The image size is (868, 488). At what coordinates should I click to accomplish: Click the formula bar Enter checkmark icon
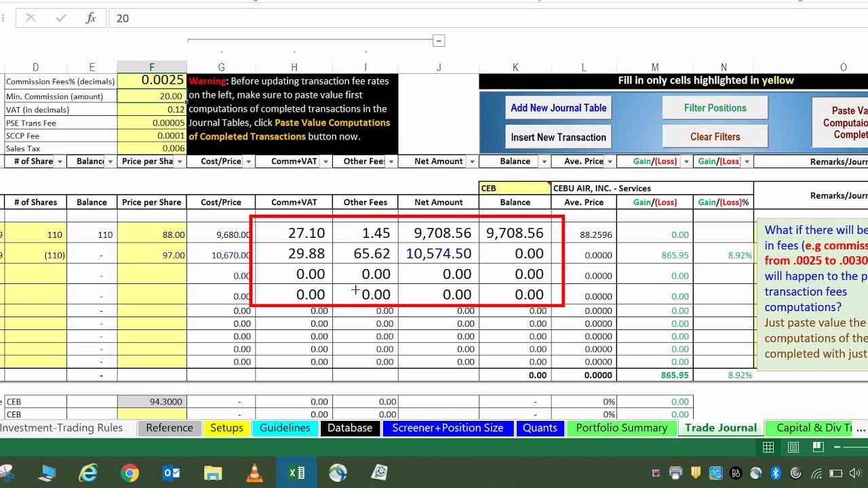(x=61, y=18)
